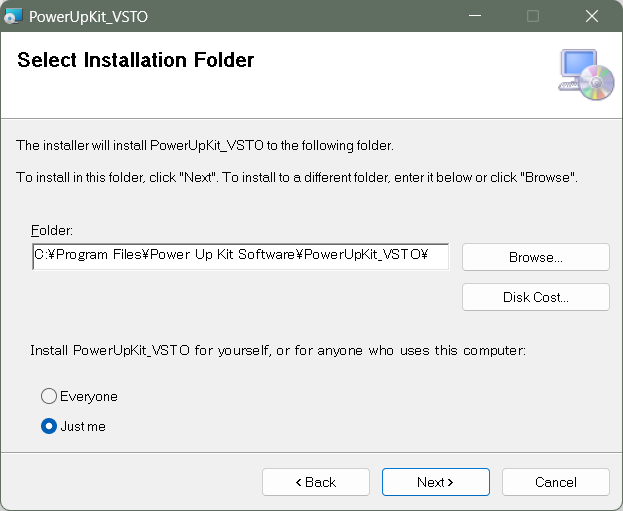Select the Just me radio button
Image resolution: width=623 pixels, height=511 pixels.
[x=48, y=426]
